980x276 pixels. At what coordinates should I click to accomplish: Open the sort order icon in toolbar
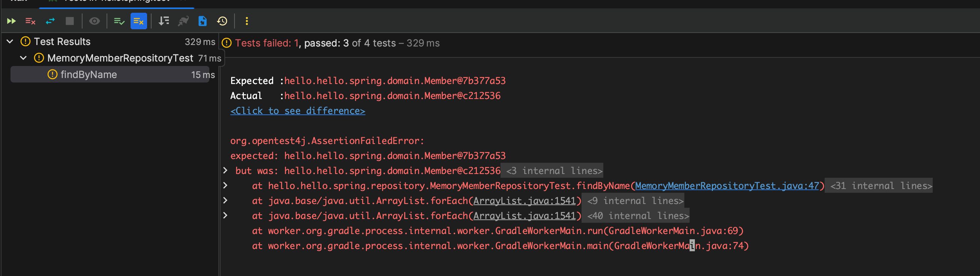(x=164, y=21)
